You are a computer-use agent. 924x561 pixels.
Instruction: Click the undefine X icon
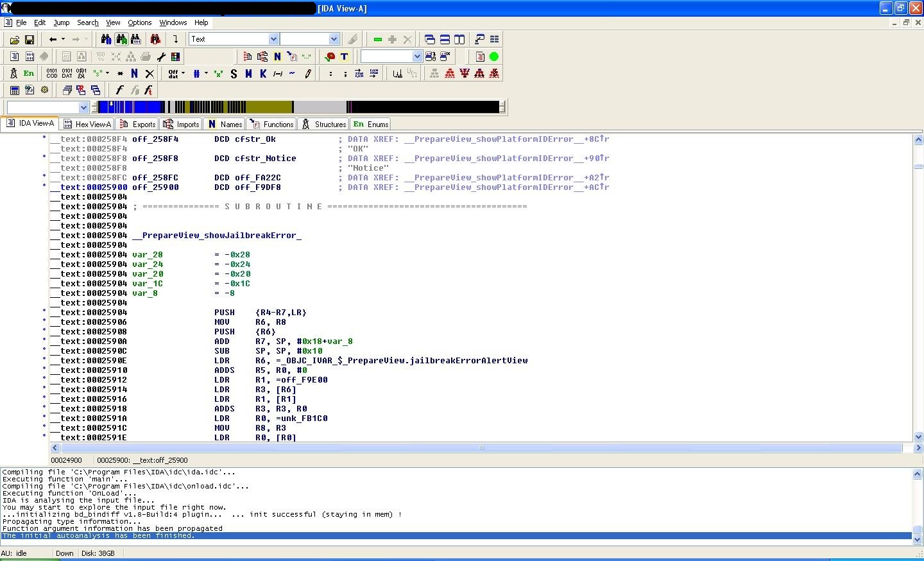point(150,74)
